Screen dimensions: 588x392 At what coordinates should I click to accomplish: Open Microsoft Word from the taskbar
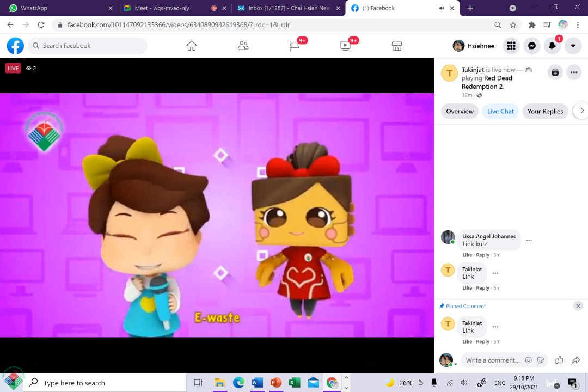(257, 383)
